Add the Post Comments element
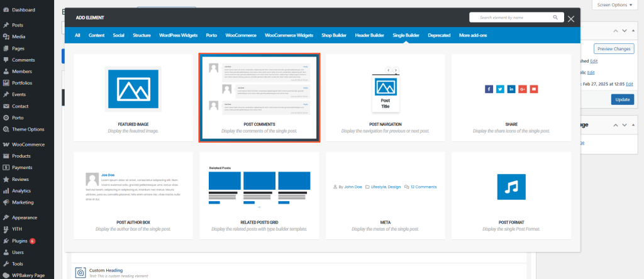 pos(259,97)
